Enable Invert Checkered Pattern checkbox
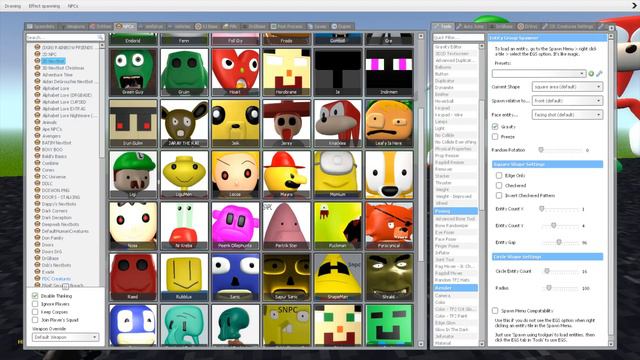Screen dimensions: 640x360 [499, 196]
